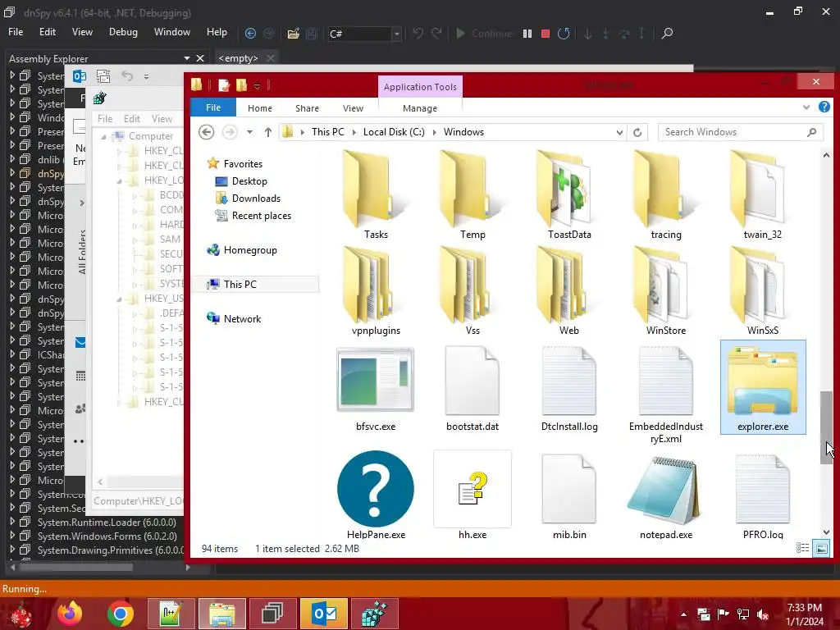
Task: Click This PC in the address breadcrumb
Action: [x=328, y=132]
